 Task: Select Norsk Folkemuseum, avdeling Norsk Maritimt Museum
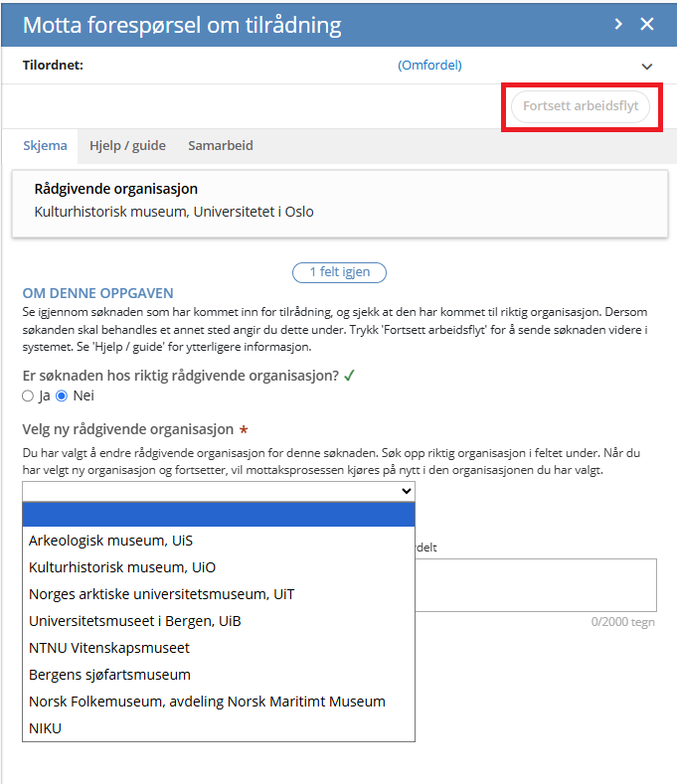[x=207, y=702]
